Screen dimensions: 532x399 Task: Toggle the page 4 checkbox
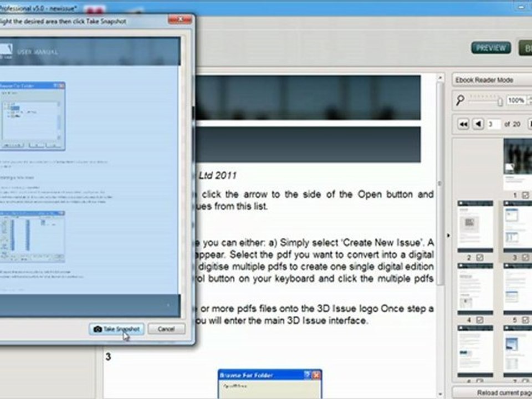tap(480, 320)
